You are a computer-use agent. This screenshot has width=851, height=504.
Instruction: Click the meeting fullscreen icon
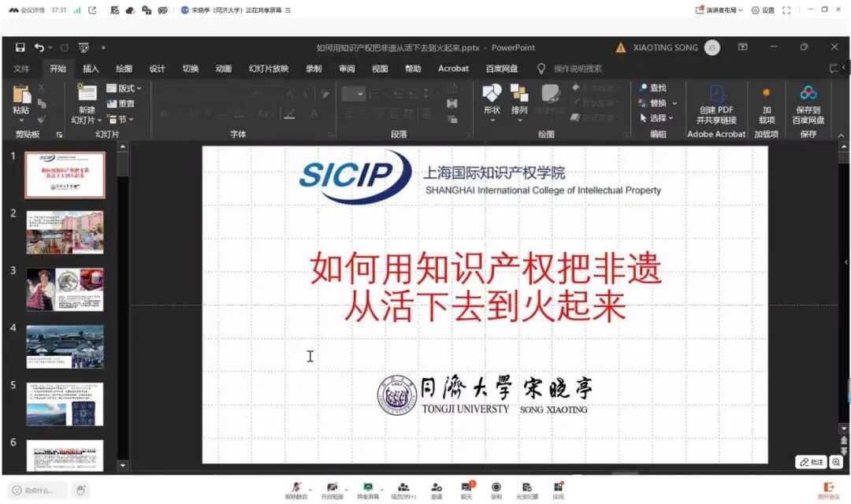786,9
